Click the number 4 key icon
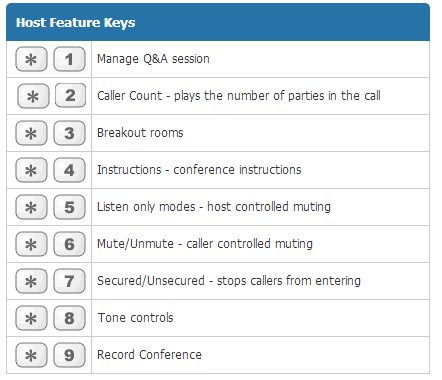Image resolution: width=442 pixels, height=380 pixels. point(69,170)
